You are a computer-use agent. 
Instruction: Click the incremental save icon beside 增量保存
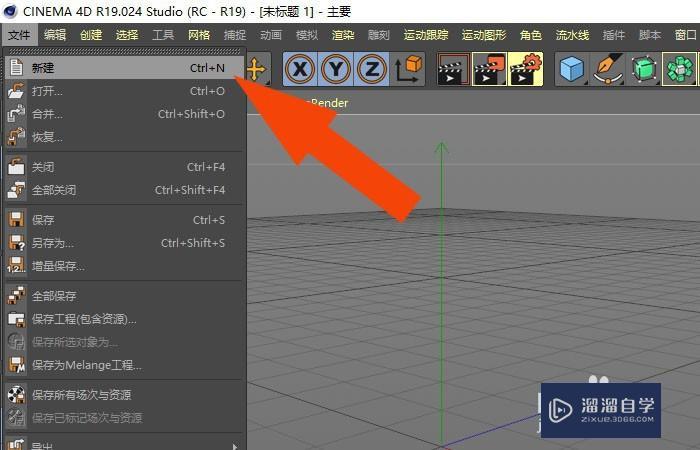click(16, 266)
